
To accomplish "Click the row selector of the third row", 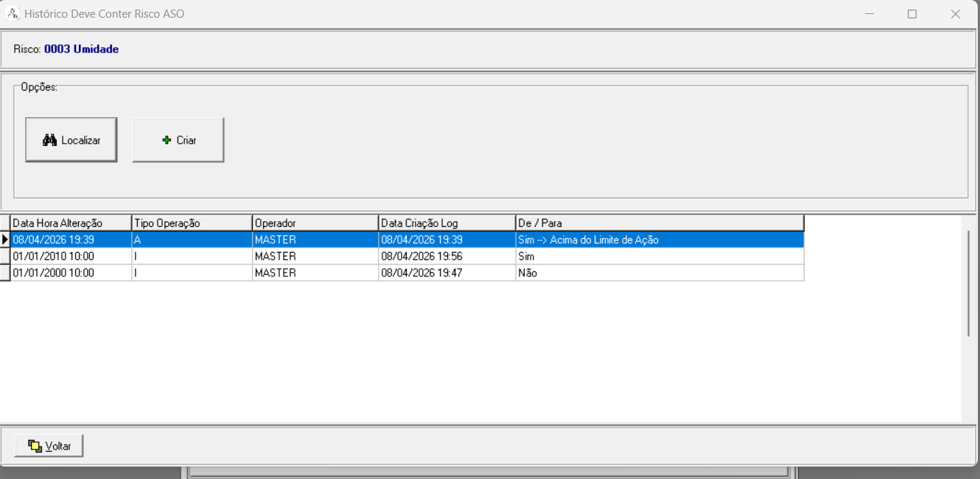I will pyautogui.click(x=5, y=273).
